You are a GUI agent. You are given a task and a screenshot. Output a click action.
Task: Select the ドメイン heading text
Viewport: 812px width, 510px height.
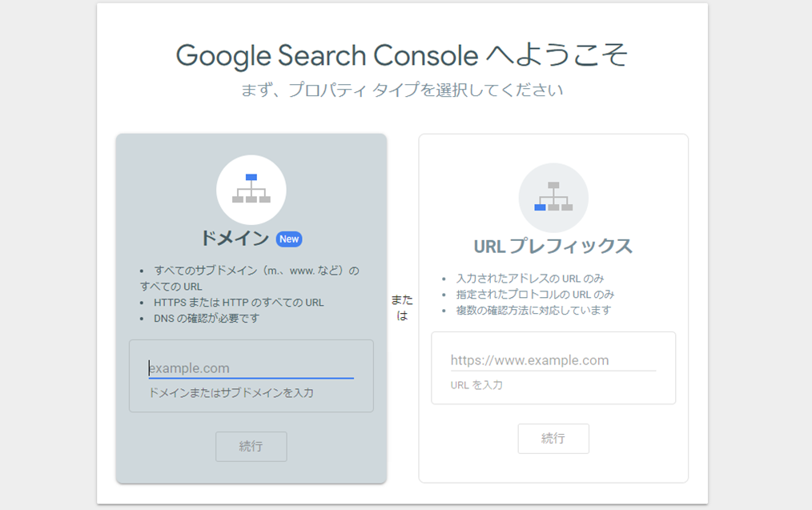coord(235,239)
